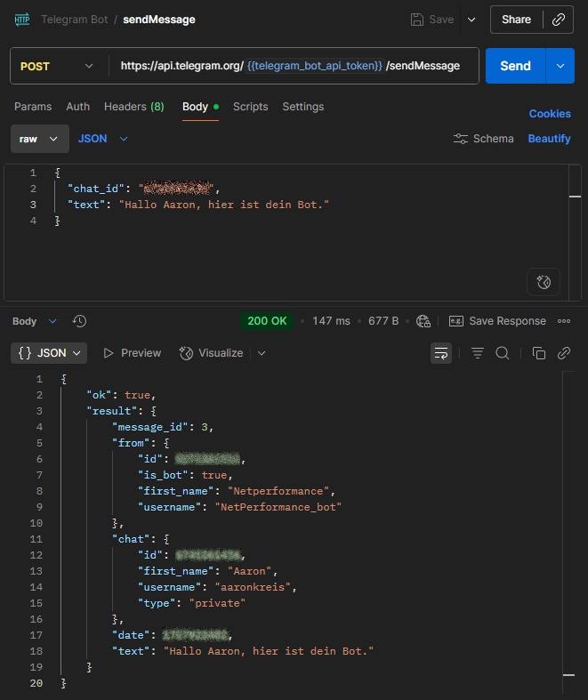Search the response with magnifier icon

pyautogui.click(x=503, y=353)
